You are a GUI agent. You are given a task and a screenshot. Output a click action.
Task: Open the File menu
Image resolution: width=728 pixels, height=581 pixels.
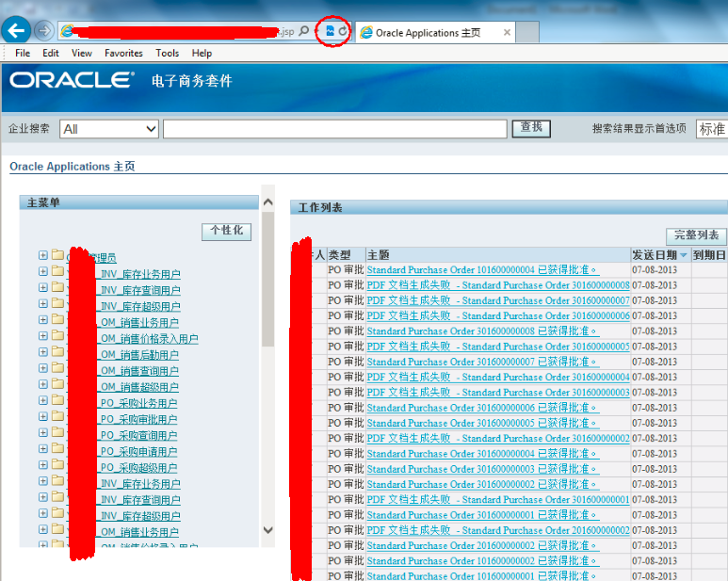(23, 53)
